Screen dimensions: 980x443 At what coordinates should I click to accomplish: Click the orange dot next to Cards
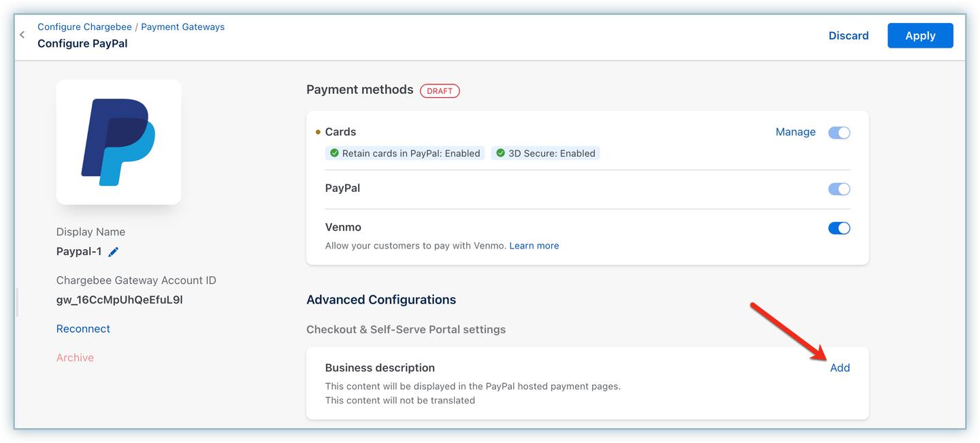(318, 132)
